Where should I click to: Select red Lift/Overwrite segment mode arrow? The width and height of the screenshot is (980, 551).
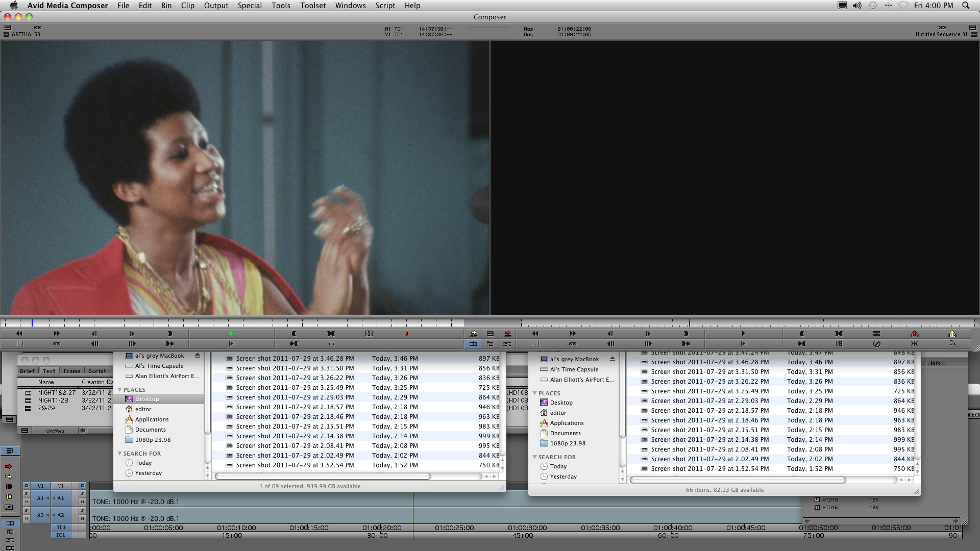pos(8,466)
